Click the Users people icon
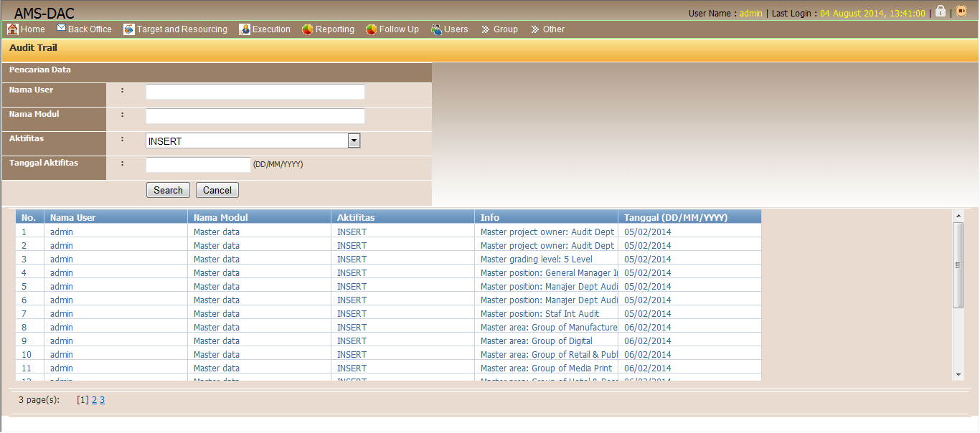The width and height of the screenshot is (980, 433). (x=436, y=29)
